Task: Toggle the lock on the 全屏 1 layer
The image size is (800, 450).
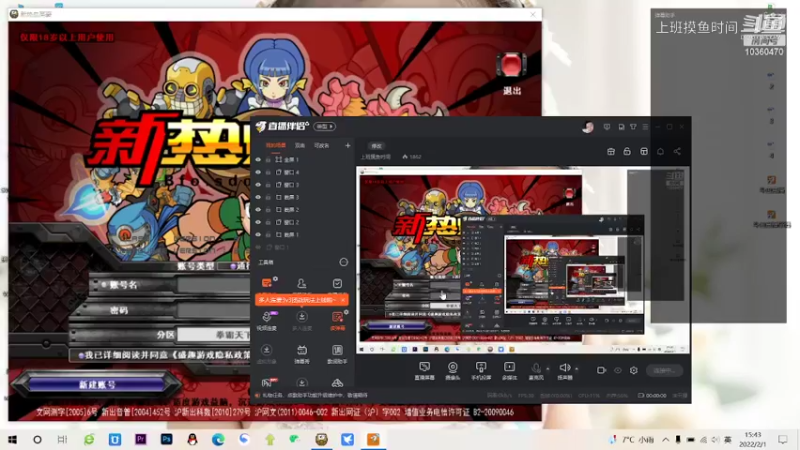Action: click(268, 160)
